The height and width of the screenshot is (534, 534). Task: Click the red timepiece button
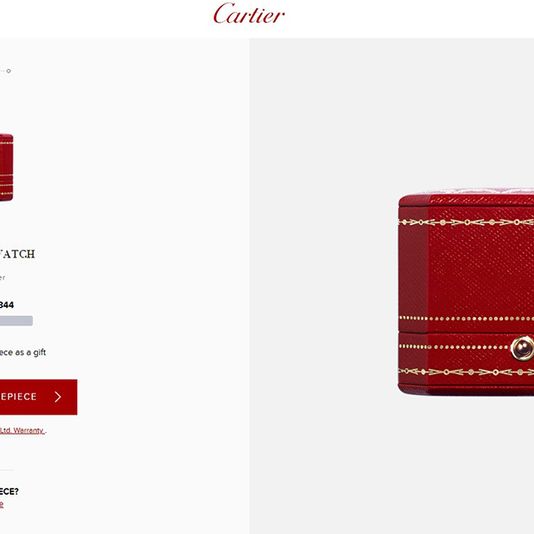38,397
